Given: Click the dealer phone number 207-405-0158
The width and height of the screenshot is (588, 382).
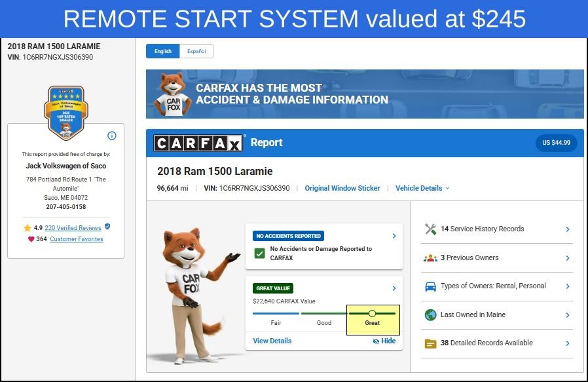Looking at the screenshot, I should click(x=66, y=207).
